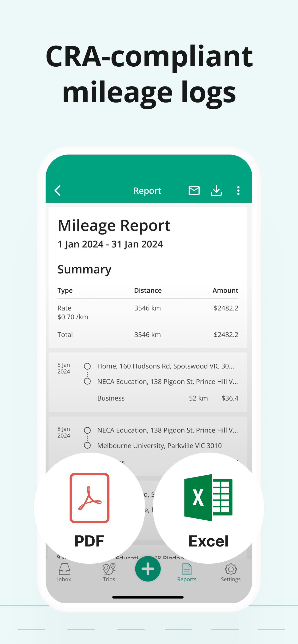Tap the PDF label
This screenshot has width=298, height=644.
(x=89, y=541)
